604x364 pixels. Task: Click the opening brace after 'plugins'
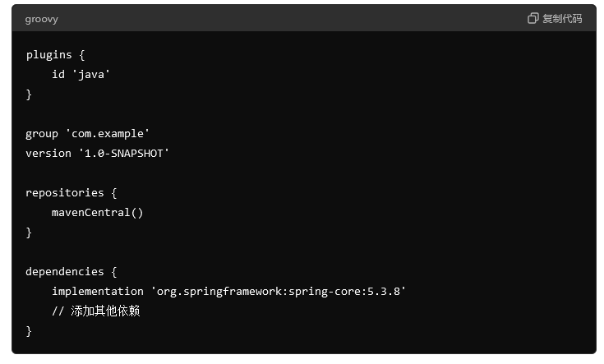81,55
